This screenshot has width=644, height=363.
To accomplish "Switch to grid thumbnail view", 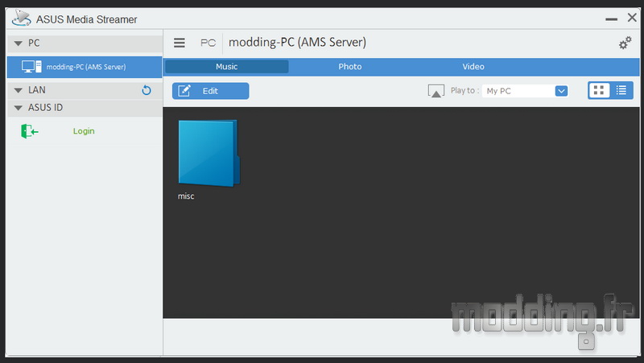I will [x=599, y=90].
